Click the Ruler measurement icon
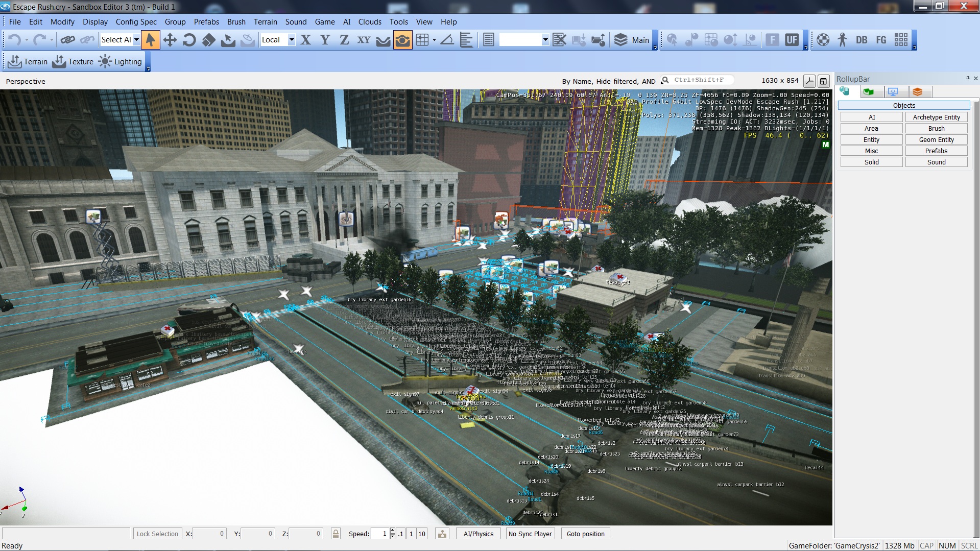 [x=467, y=40]
